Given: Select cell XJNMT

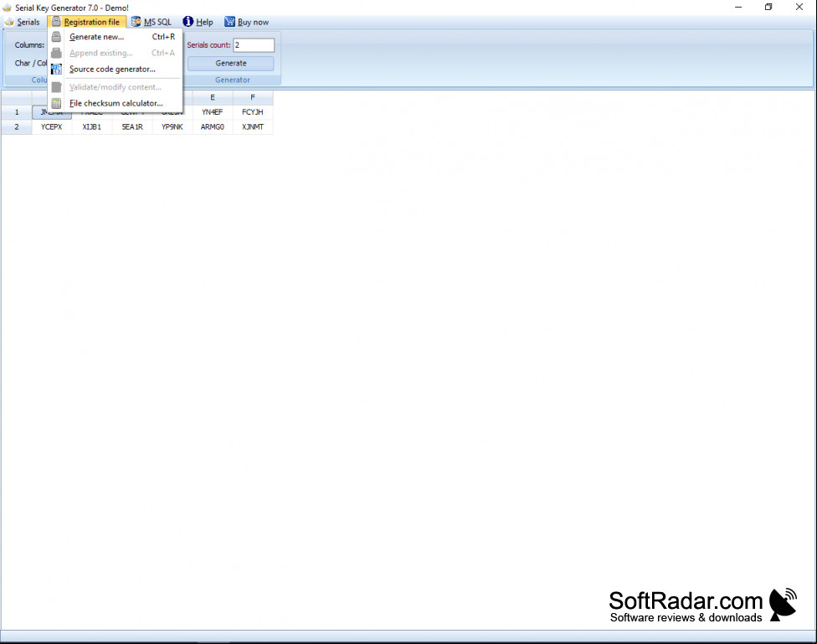Looking at the screenshot, I should (x=253, y=126).
